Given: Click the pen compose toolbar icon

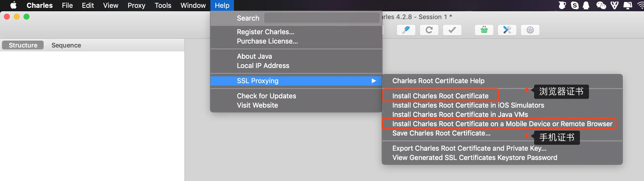Looking at the screenshot, I should (x=406, y=30).
